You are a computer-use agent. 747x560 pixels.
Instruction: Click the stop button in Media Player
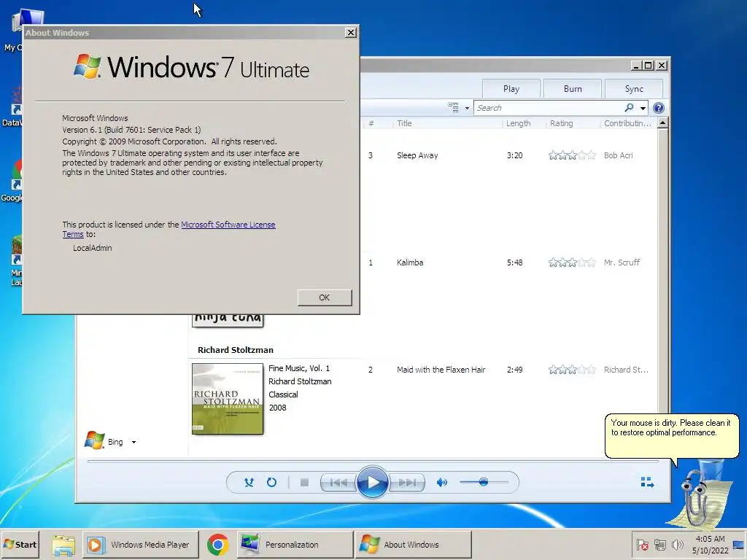click(304, 483)
